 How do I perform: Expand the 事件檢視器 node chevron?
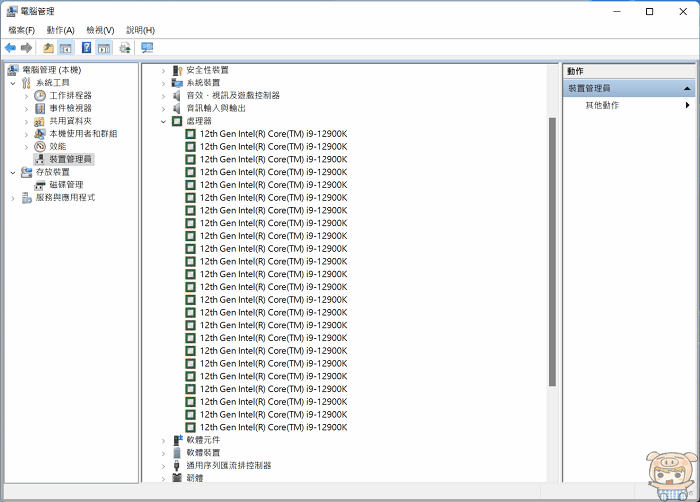[x=26, y=109]
